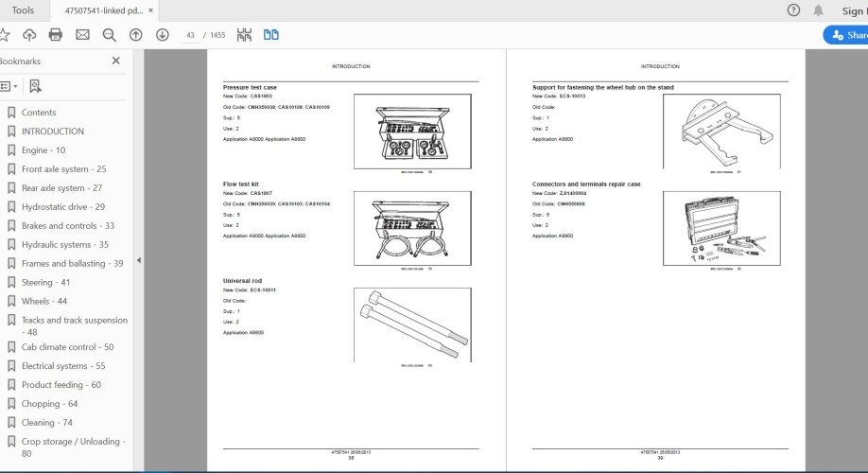
Task: Close the Bookmarks panel
Action: (115, 61)
